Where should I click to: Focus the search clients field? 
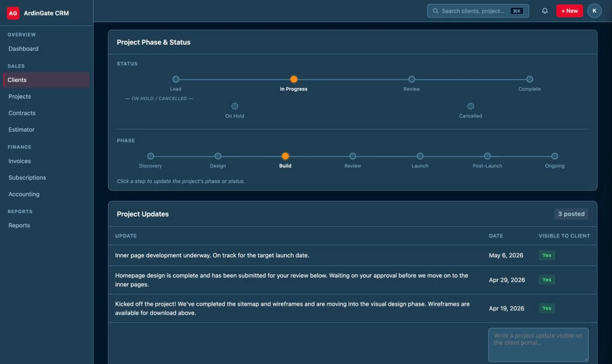pos(478,11)
